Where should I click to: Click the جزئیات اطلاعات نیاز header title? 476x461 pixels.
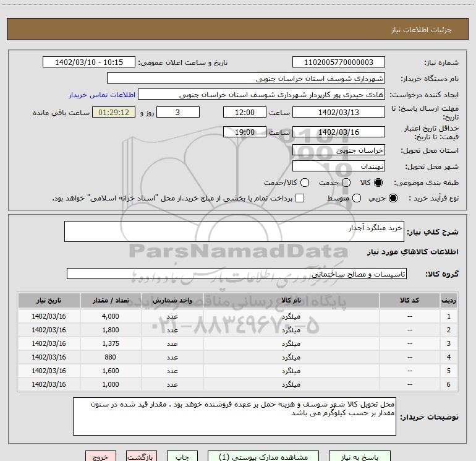tap(422, 30)
